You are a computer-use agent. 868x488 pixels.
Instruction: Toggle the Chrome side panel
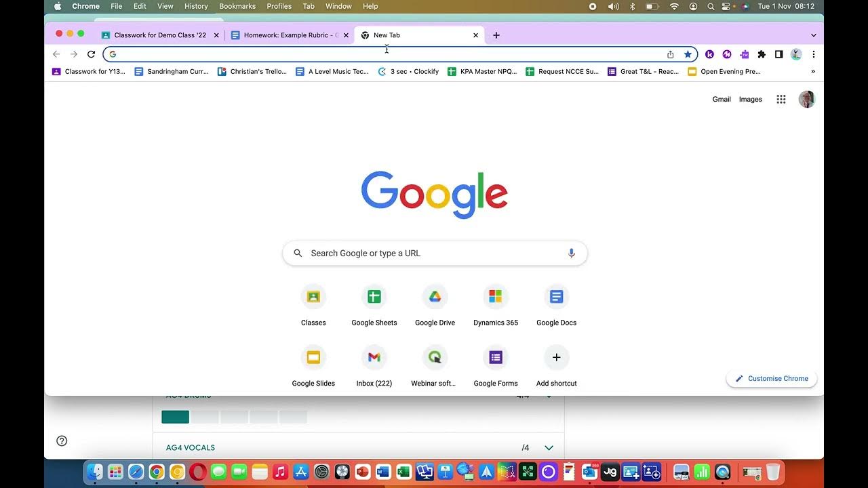click(x=779, y=54)
